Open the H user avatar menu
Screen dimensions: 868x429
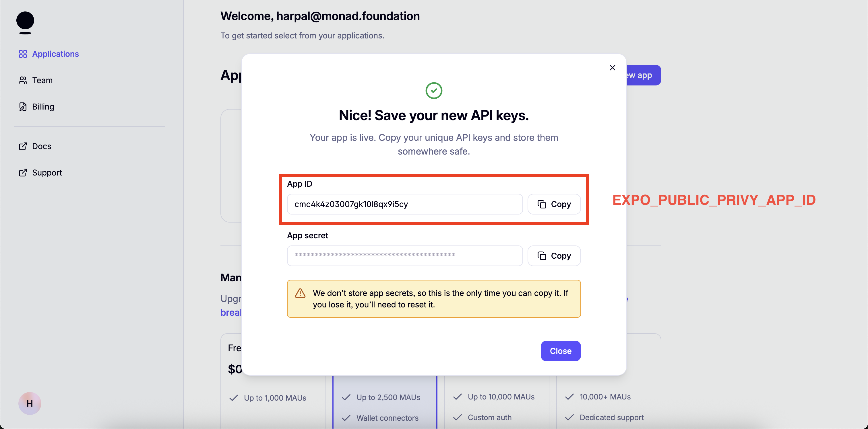(x=30, y=403)
